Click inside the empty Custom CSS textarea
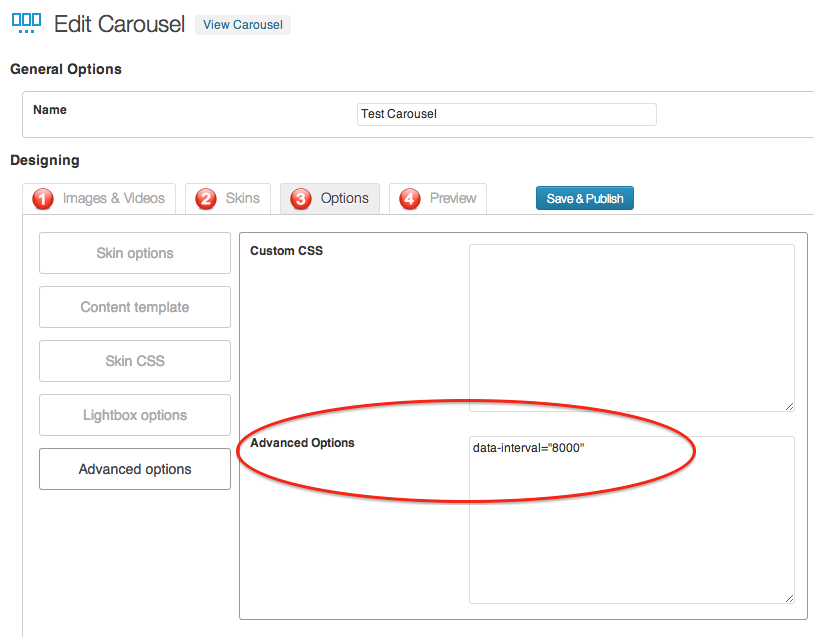 631,327
